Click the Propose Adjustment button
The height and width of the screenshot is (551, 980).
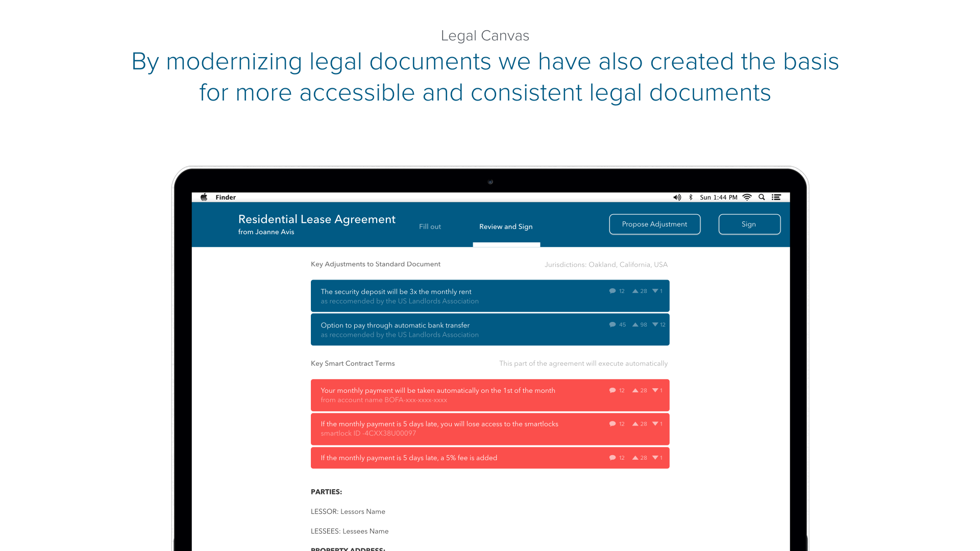point(654,224)
